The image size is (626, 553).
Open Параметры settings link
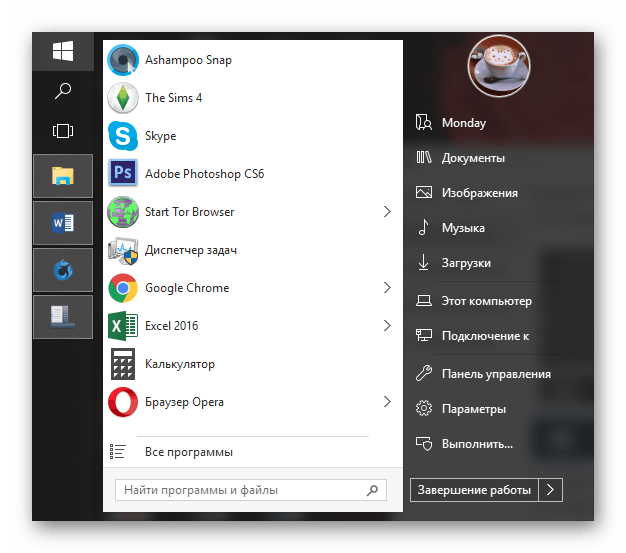tap(473, 409)
